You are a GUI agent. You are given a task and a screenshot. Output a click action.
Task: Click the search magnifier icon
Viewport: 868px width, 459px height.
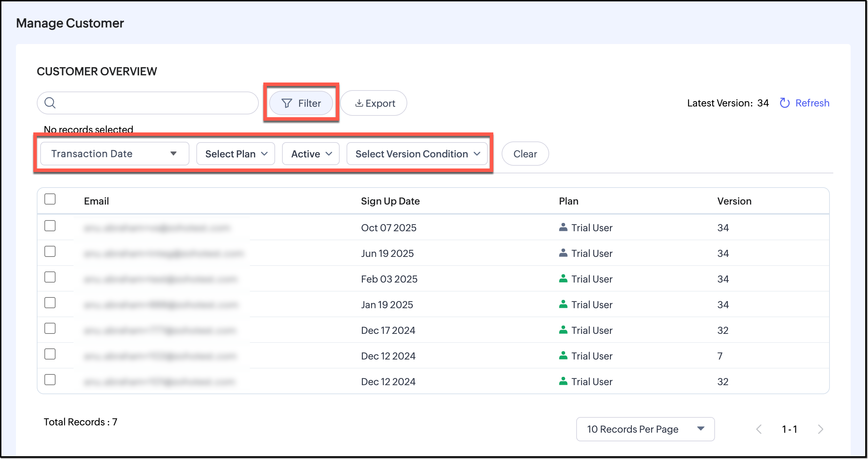(50, 103)
